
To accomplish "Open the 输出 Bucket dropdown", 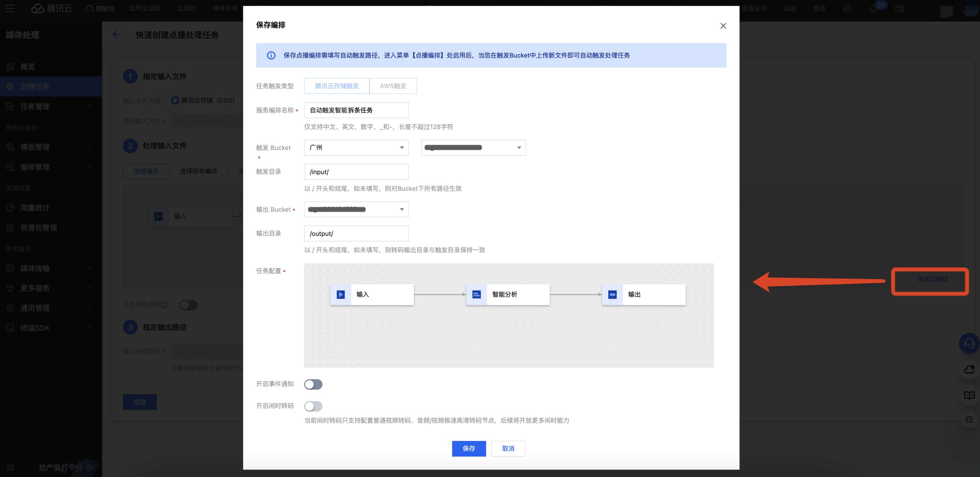I will 356,209.
